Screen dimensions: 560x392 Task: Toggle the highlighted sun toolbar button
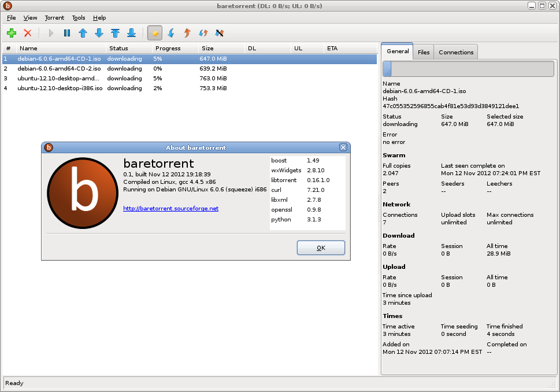154,33
